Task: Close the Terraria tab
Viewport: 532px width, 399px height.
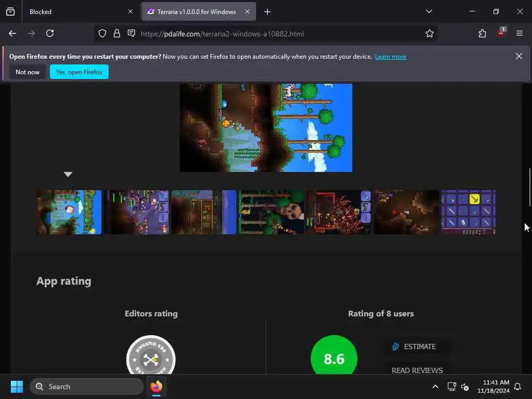Action: [247, 11]
